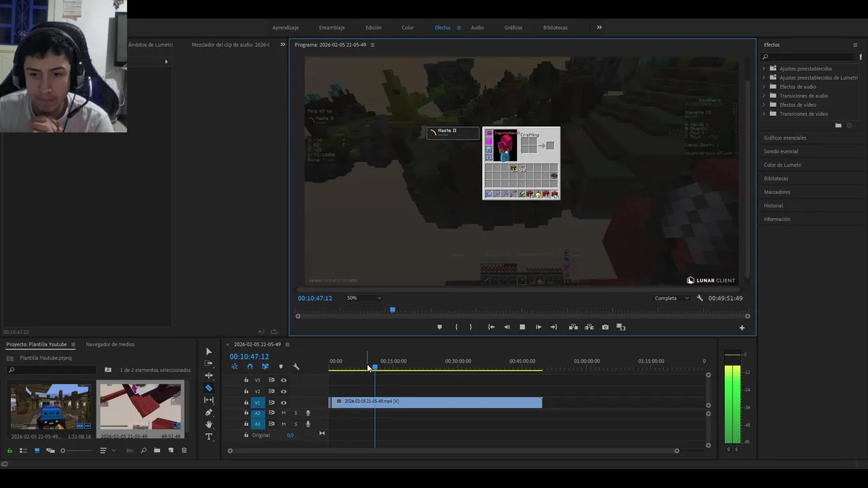The image size is (868, 488).
Task: Go to Out point
Action: (x=554, y=327)
